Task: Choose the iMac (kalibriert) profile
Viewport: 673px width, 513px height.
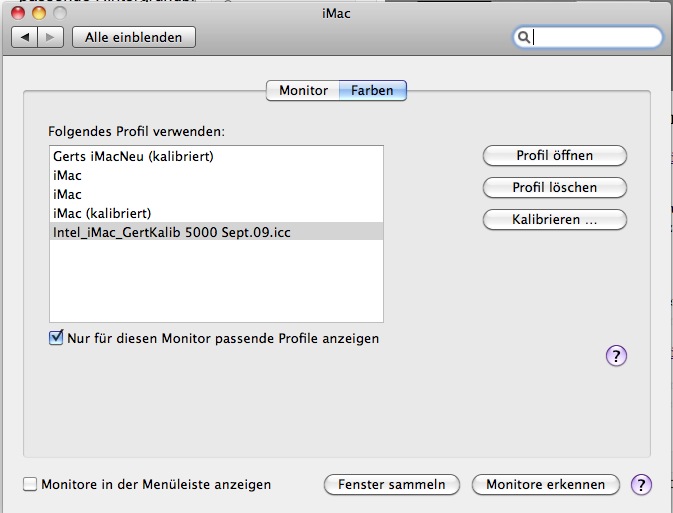Action: coord(102,213)
